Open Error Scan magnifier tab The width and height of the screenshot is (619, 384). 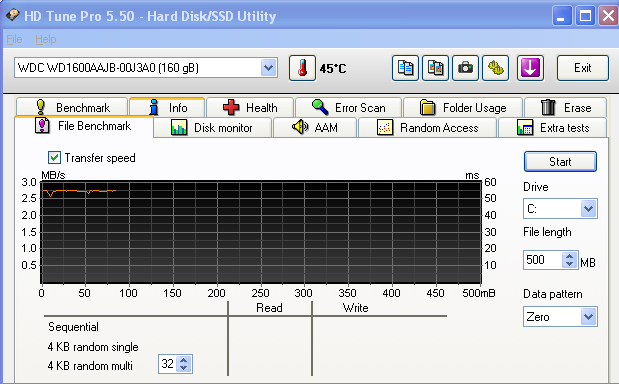[x=348, y=107]
